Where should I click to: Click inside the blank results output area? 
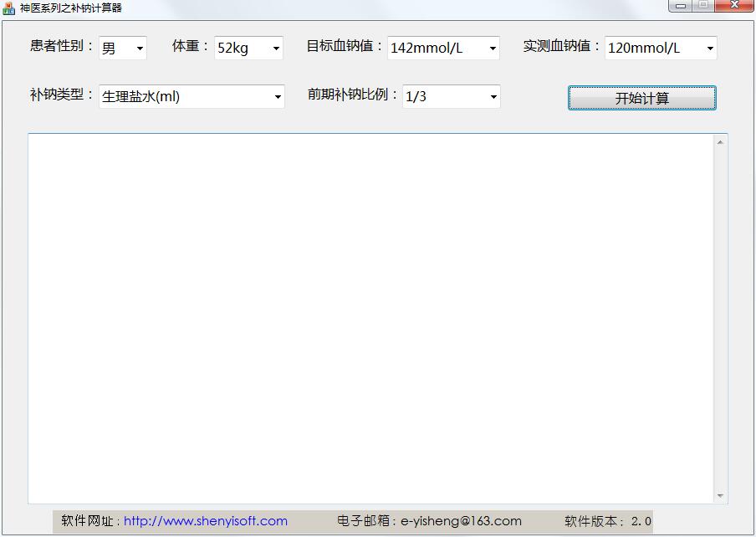pos(368,318)
